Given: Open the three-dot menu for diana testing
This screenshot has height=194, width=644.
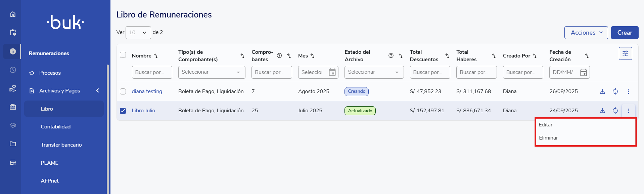Looking at the screenshot, I should (628, 91).
